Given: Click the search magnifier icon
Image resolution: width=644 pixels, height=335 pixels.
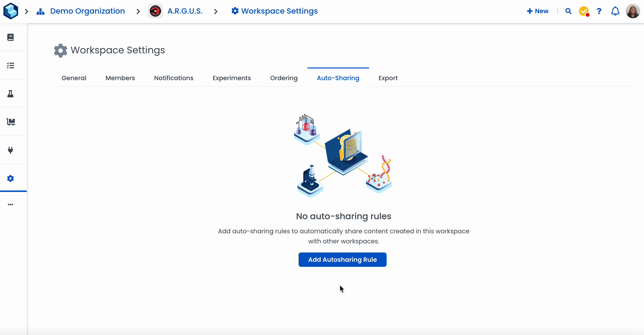Looking at the screenshot, I should 568,11.
